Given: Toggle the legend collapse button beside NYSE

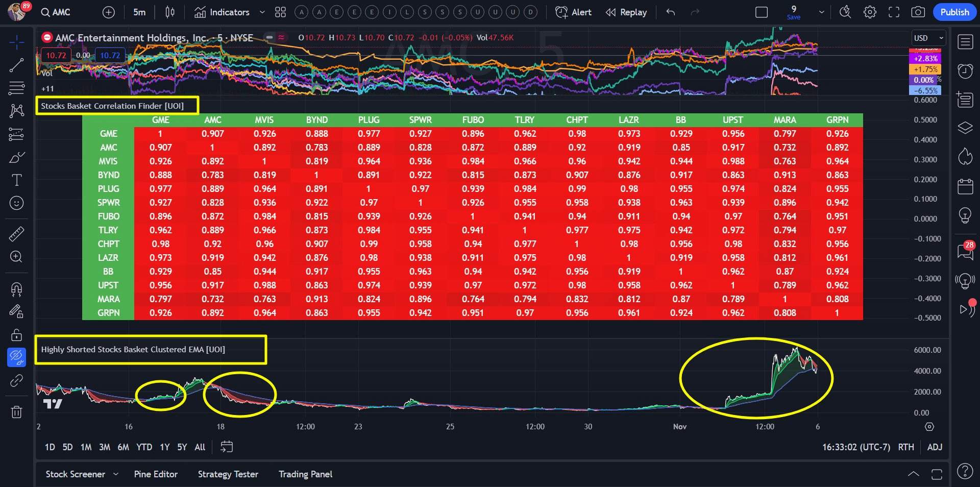Looking at the screenshot, I should pyautogui.click(x=269, y=37).
